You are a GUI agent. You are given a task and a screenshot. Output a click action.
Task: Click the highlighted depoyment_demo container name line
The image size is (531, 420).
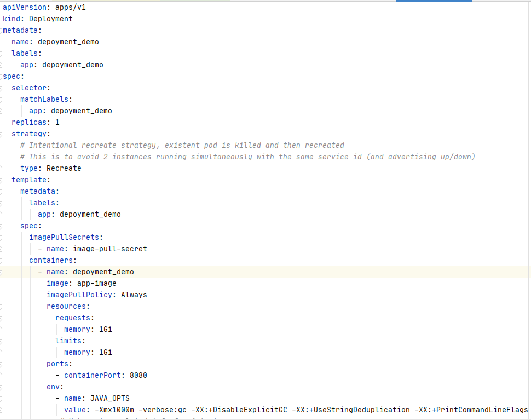pos(103,272)
